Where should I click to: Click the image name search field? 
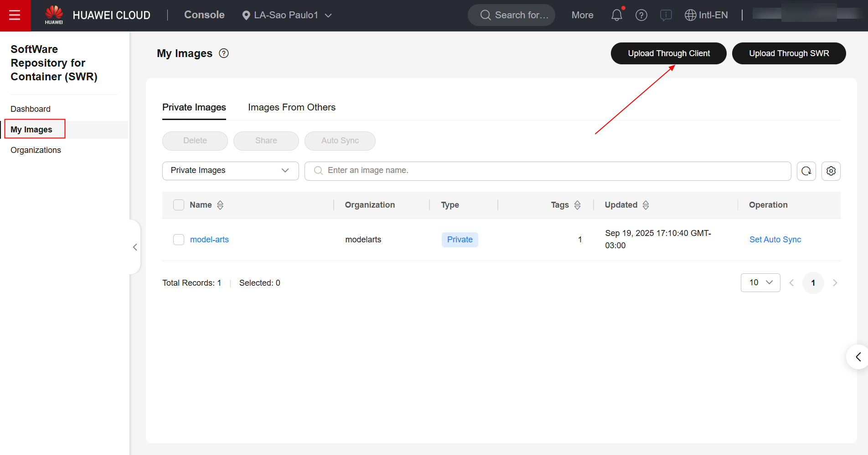point(547,171)
